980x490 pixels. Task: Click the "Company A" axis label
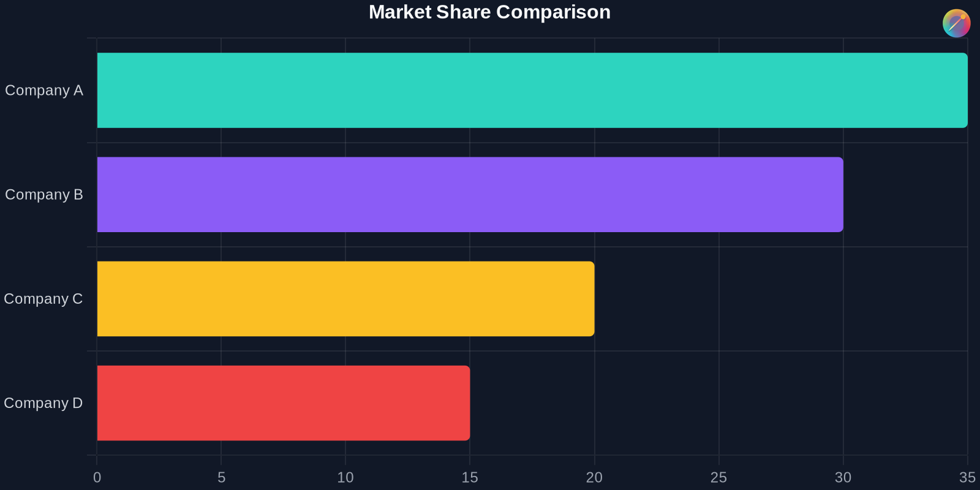click(44, 91)
